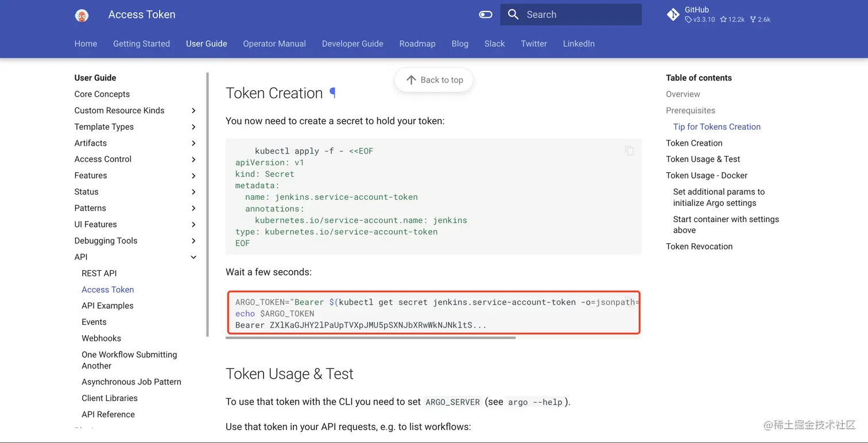Open the User Guide tab
868x443 pixels.
click(207, 44)
